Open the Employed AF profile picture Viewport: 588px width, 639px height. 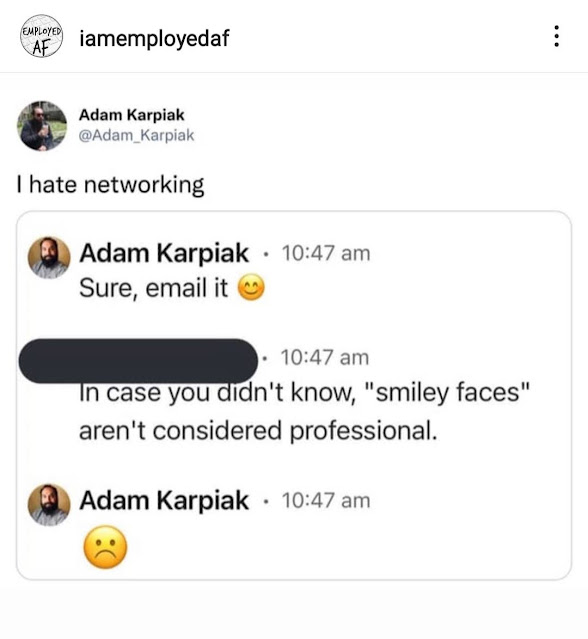[x=42, y=36]
